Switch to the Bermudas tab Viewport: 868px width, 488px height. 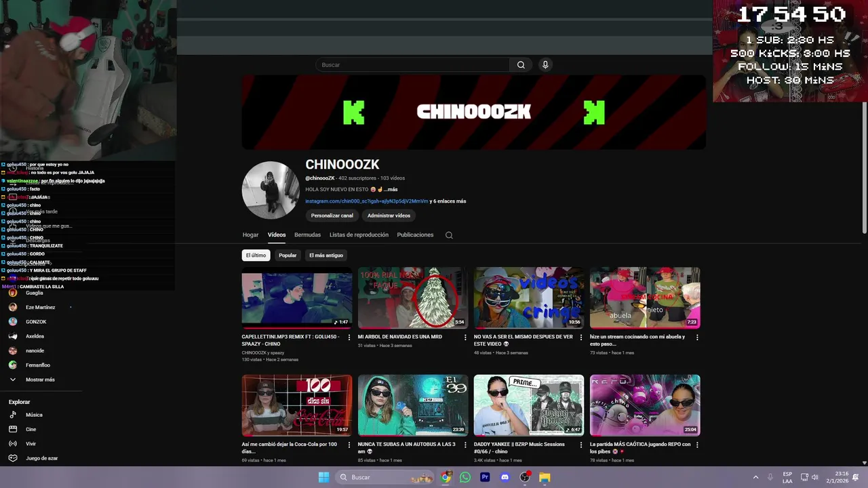click(x=307, y=235)
